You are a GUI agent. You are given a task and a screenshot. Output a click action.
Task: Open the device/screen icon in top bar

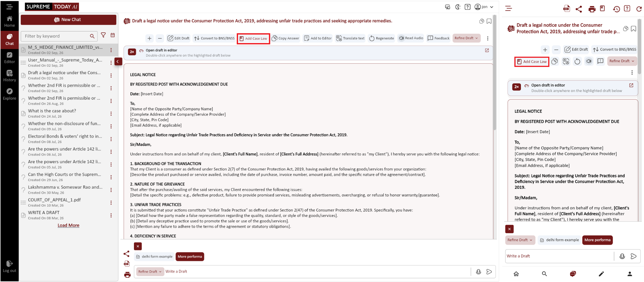[x=447, y=7]
